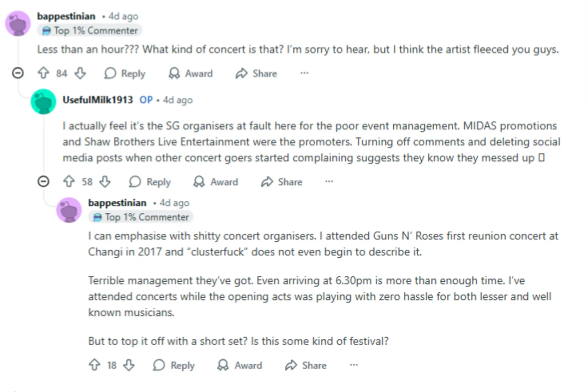The image size is (588, 392).
Task: Downvote the reply with 18 votes
Action: tap(129, 365)
